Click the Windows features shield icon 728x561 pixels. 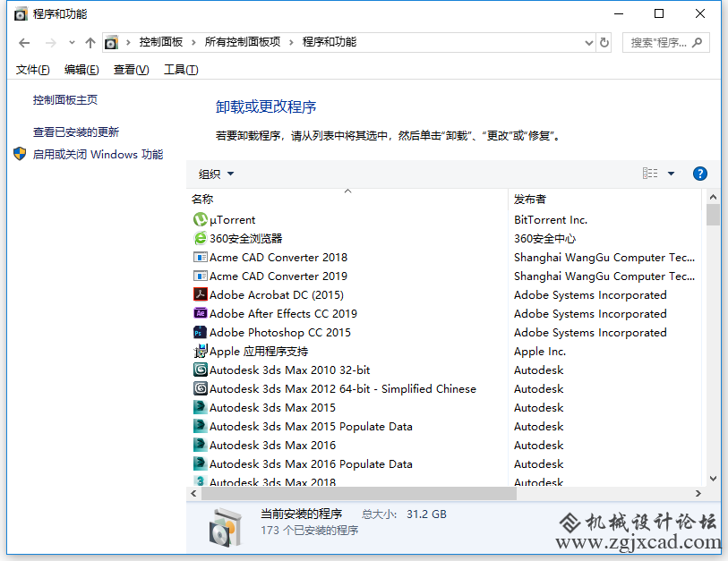20,154
